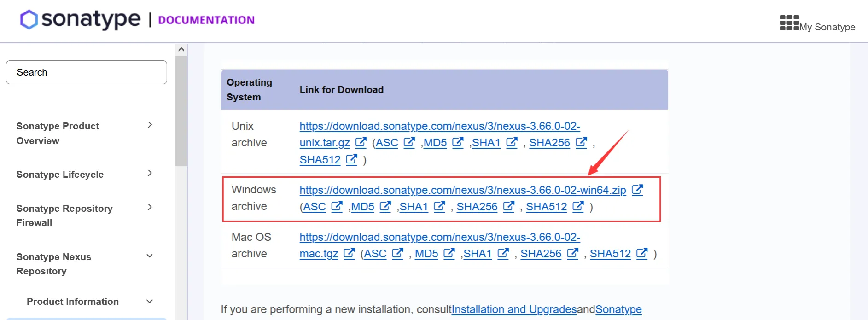This screenshot has height=320, width=868.
Task: Click external icon beside Windows SHA512
Action: [578, 207]
